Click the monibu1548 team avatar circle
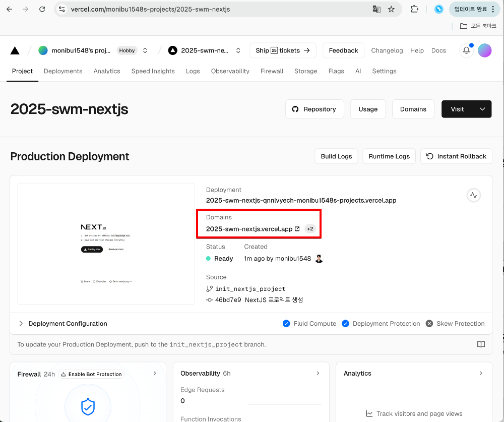The width and height of the screenshot is (504, 422). pyautogui.click(x=43, y=50)
